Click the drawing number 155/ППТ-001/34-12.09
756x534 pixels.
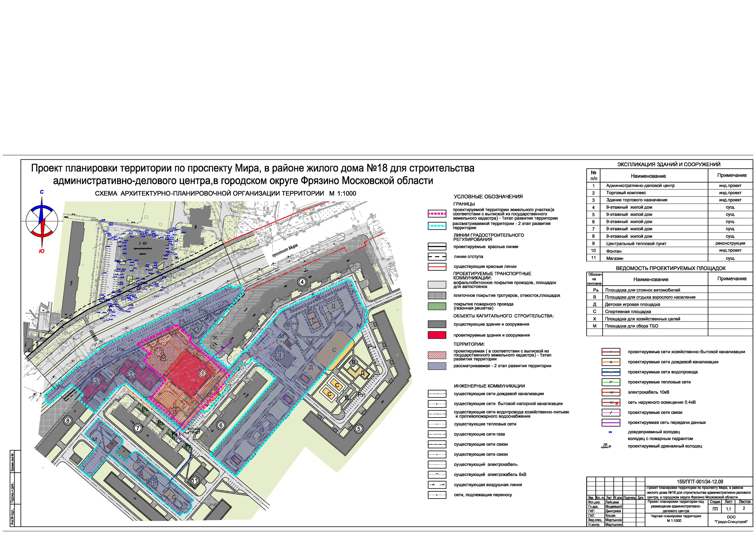click(700, 481)
